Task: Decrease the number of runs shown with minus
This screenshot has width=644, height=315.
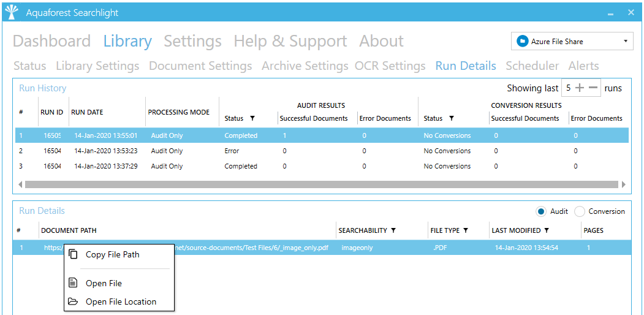Action: click(x=593, y=88)
